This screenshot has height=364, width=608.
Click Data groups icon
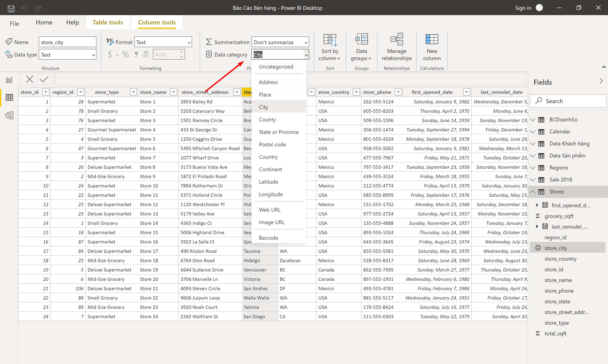coord(362,39)
